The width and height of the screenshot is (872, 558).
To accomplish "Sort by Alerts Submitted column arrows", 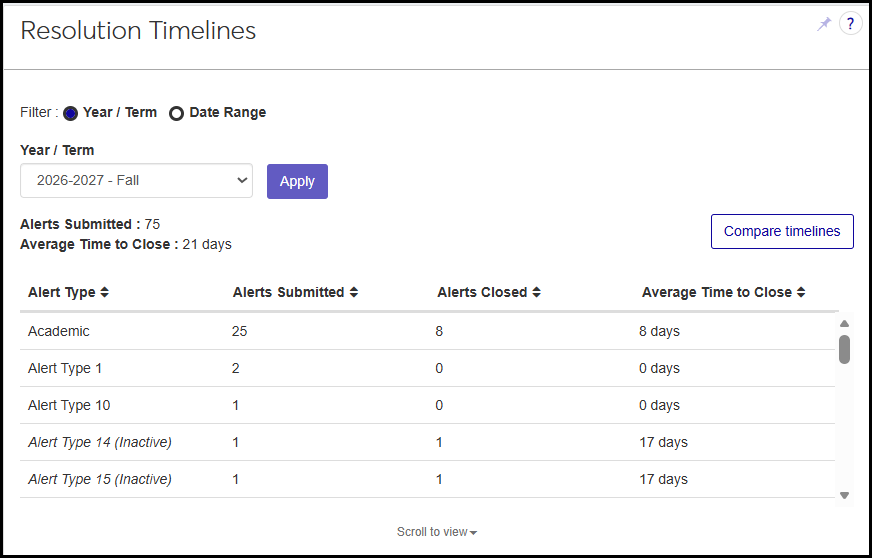I will (354, 292).
